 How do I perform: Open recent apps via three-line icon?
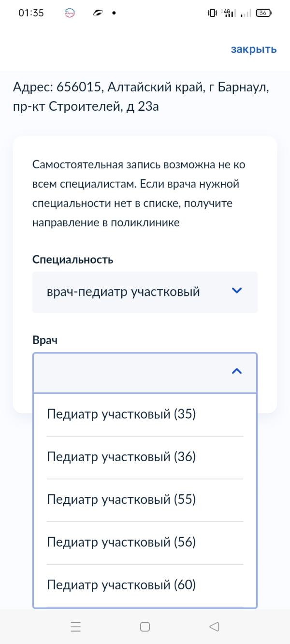(76, 627)
